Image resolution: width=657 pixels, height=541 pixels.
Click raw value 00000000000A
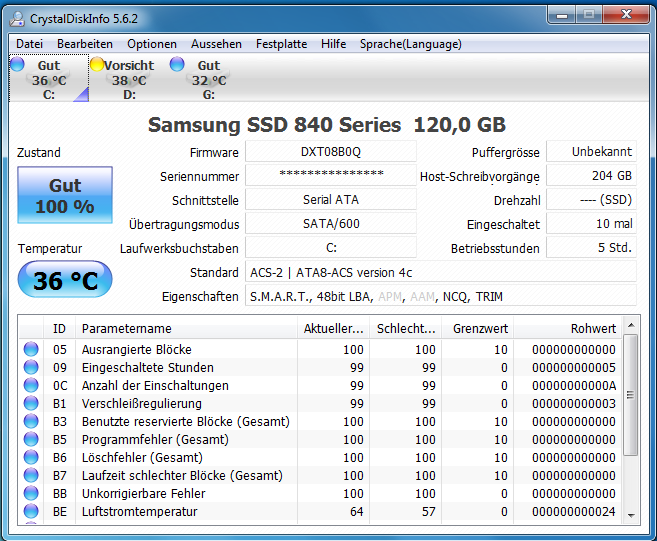pyautogui.click(x=574, y=385)
